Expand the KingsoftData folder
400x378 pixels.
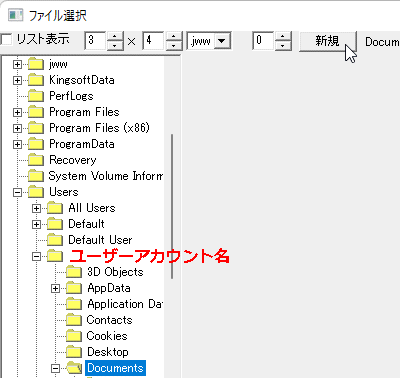[17, 80]
